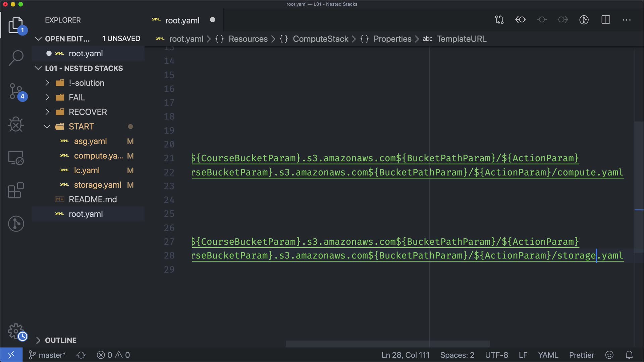Open the Search view in activity bar
Image resolution: width=644 pixels, height=362 pixels.
coord(16,58)
